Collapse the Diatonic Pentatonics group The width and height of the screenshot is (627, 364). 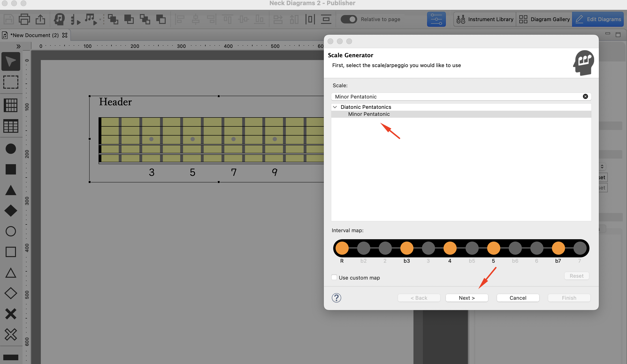[335, 107]
